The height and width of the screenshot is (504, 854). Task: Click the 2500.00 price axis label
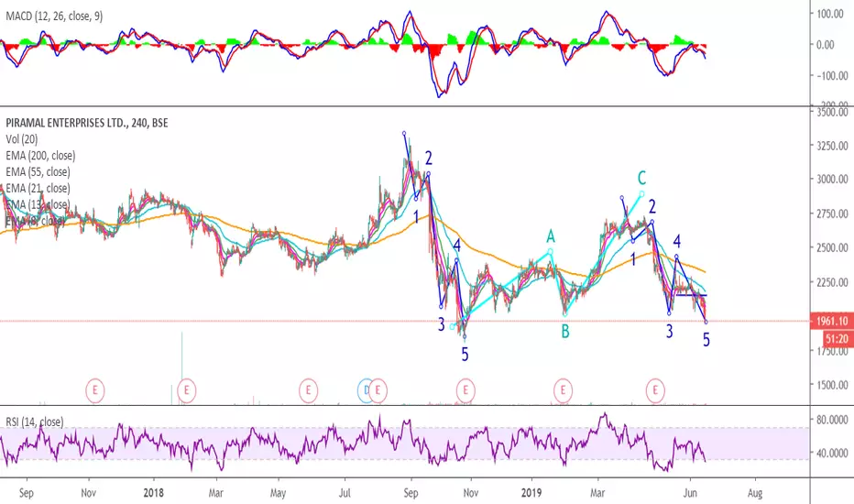[832, 247]
